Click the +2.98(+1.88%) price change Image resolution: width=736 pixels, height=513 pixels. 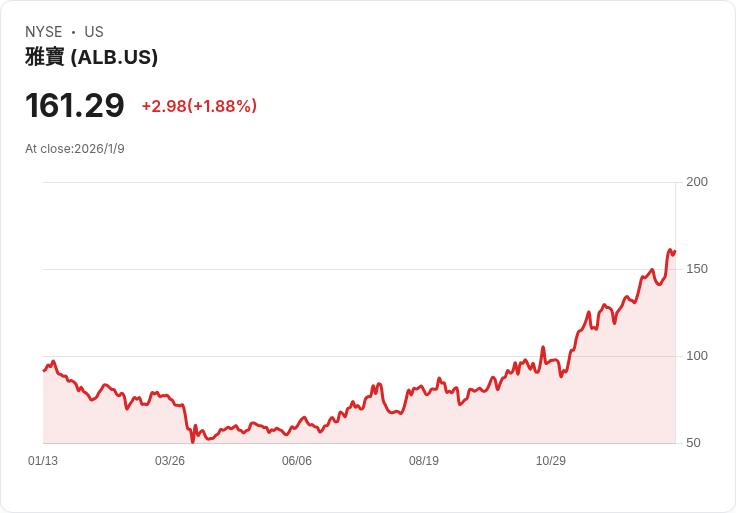(199, 106)
